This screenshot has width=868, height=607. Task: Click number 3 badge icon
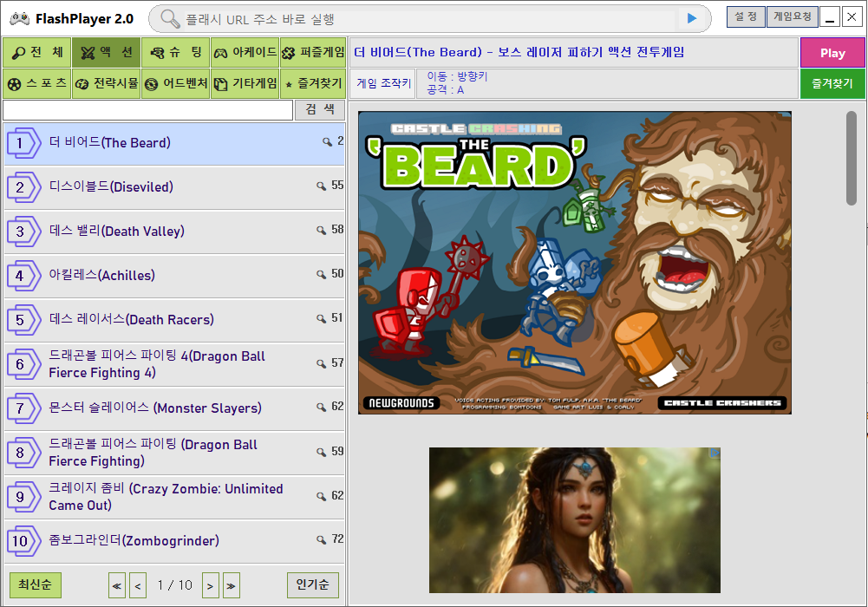(x=23, y=232)
